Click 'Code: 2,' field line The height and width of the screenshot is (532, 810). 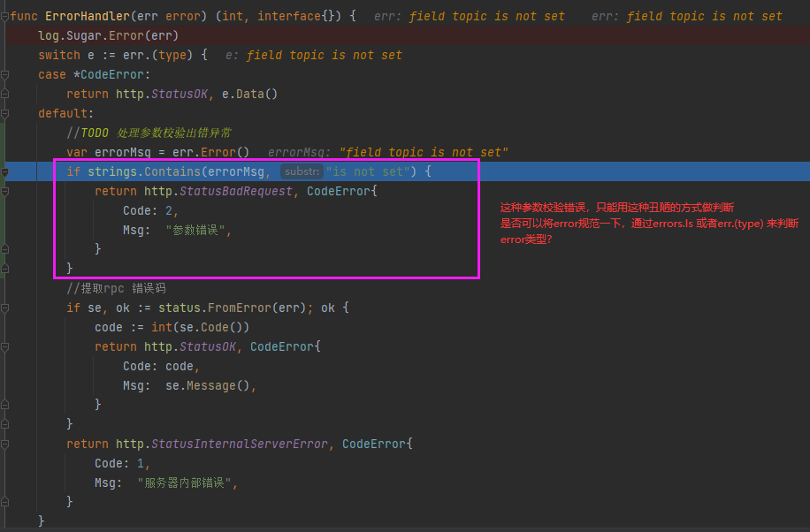tap(151, 210)
